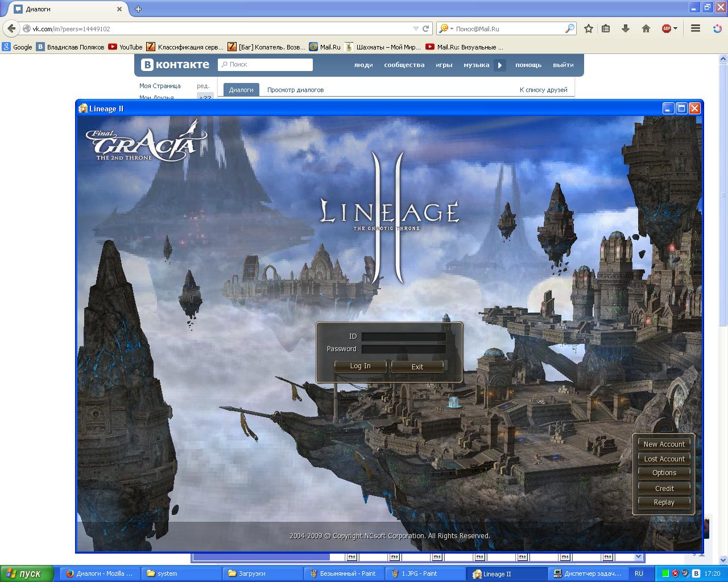Open the [Баг] Копатель bookmark
Viewport: 728px width, 582px height.
click(x=266, y=47)
